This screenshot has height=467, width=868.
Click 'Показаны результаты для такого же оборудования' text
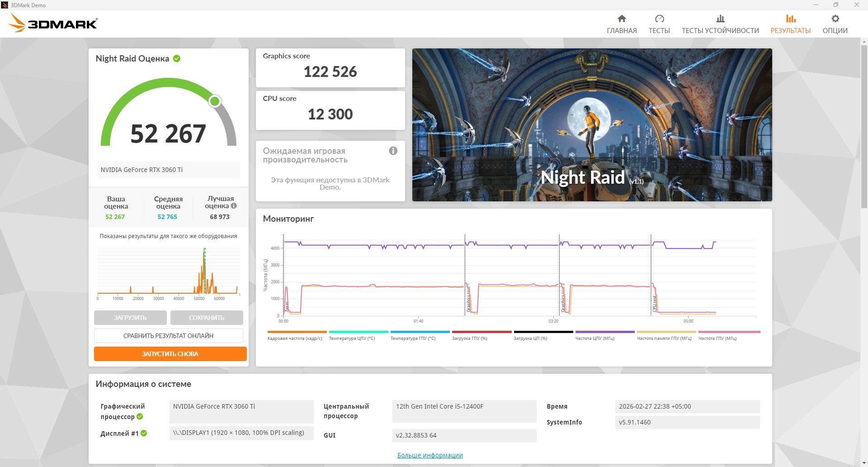(x=168, y=236)
